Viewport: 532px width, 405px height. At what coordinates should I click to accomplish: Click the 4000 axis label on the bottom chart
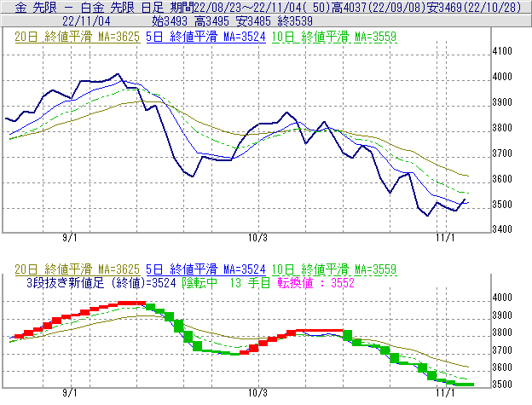502,298
